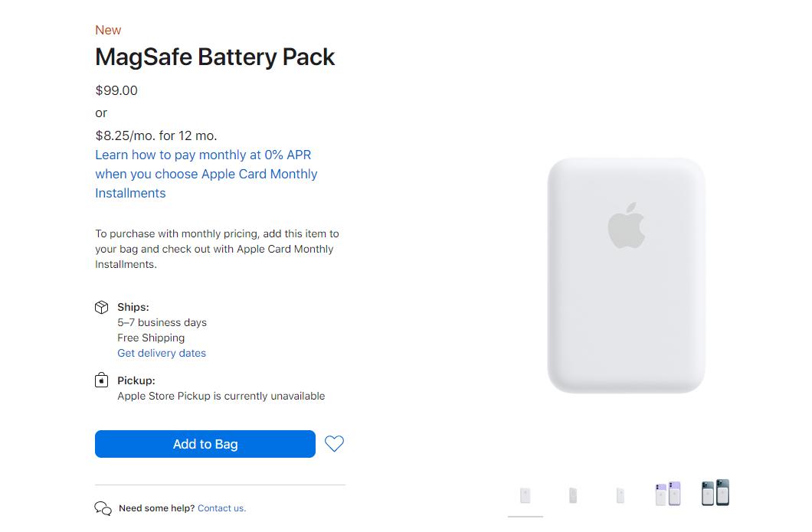Image resolution: width=812 pixels, height=532 pixels.
Task: Click the Apple Store pickup bag icon
Action: (101, 380)
